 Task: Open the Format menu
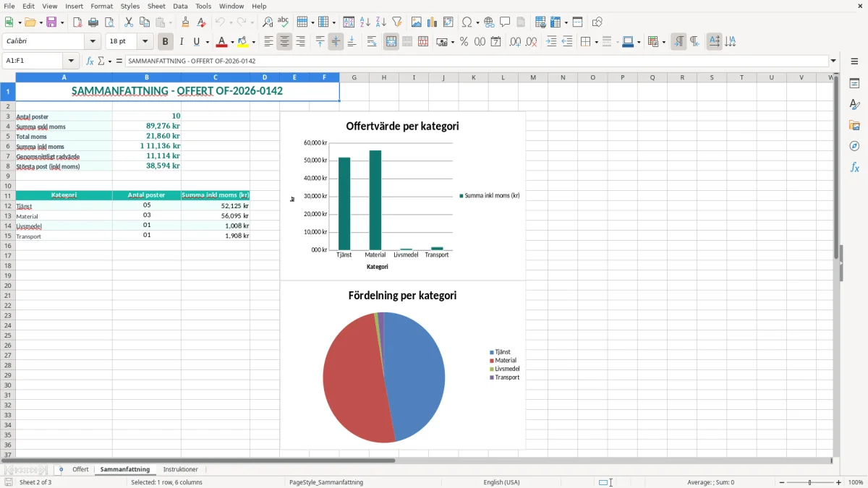point(102,6)
